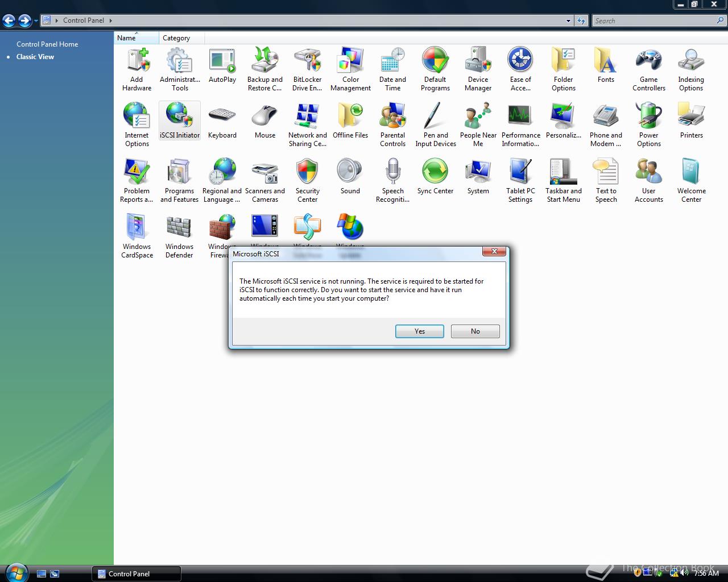Open Taskbar and Start Menu

tap(564, 180)
